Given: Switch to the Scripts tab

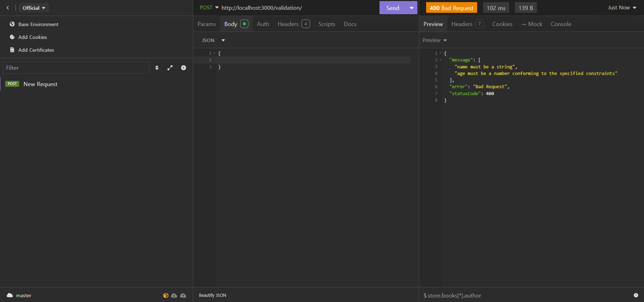Looking at the screenshot, I should pos(327,24).
